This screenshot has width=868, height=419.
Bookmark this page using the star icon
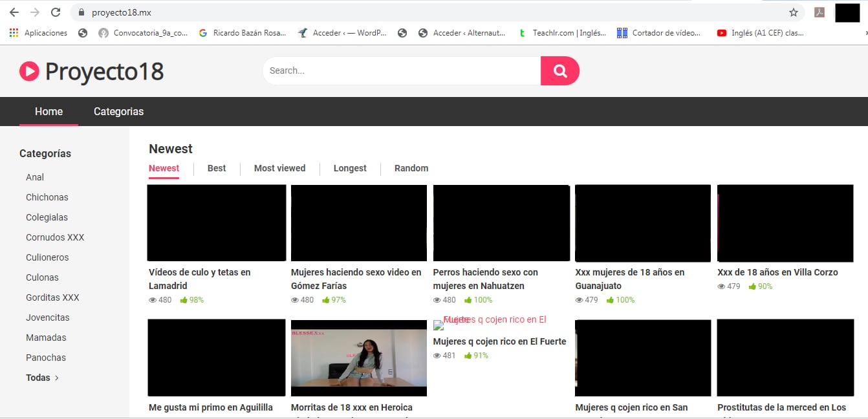click(x=793, y=12)
